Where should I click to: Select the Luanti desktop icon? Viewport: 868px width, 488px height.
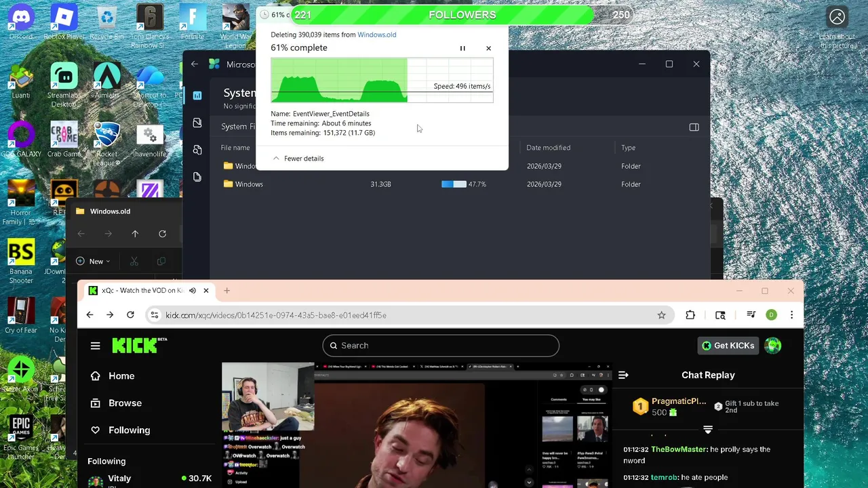[21, 81]
